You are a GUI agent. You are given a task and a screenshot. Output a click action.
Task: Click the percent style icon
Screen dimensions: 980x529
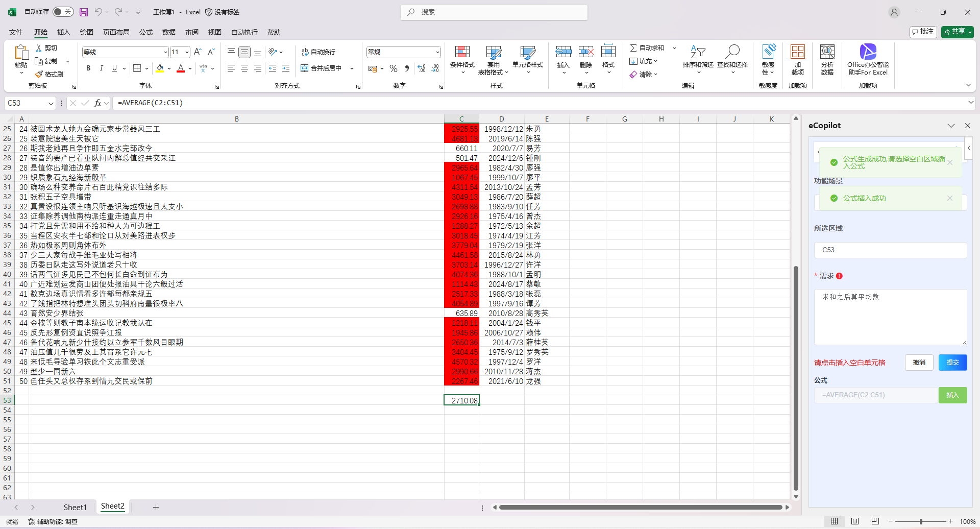coord(394,68)
